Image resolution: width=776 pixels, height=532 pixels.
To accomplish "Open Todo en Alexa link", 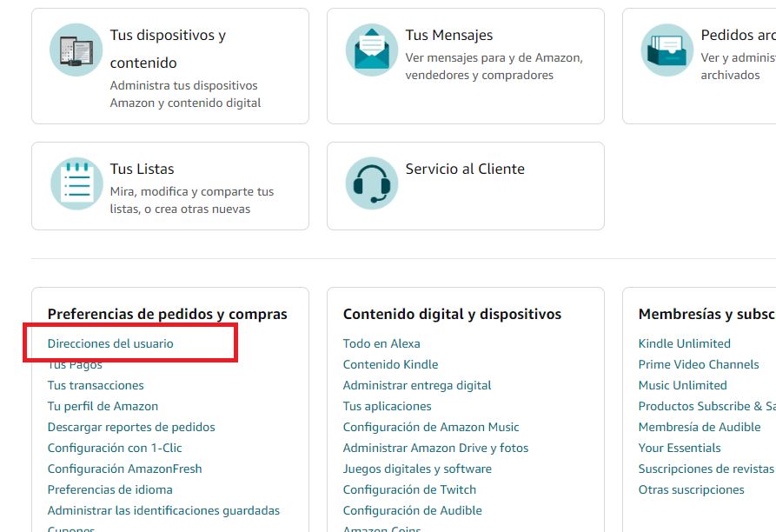I will 381,343.
